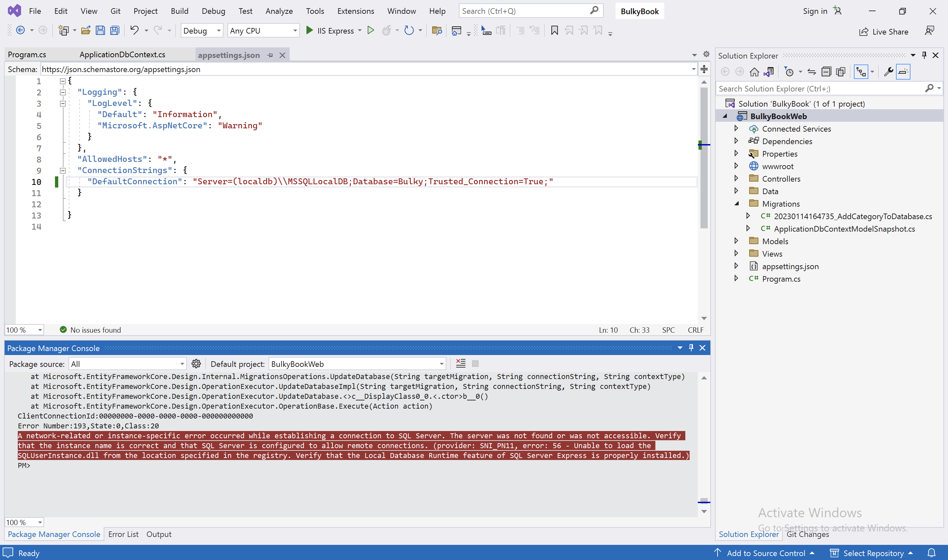Open the Git menu
Viewport: 948px width, 560px height.
tap(115, 11)
